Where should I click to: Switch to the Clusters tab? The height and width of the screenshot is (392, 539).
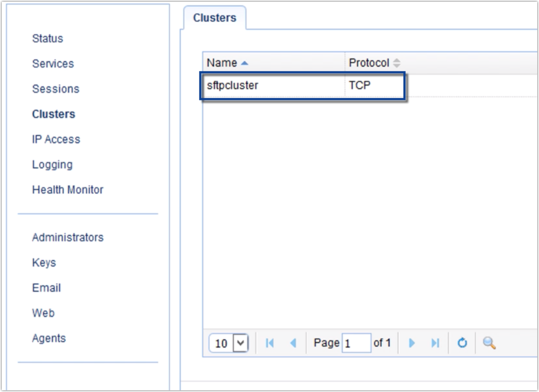click(x=215, y=17)
